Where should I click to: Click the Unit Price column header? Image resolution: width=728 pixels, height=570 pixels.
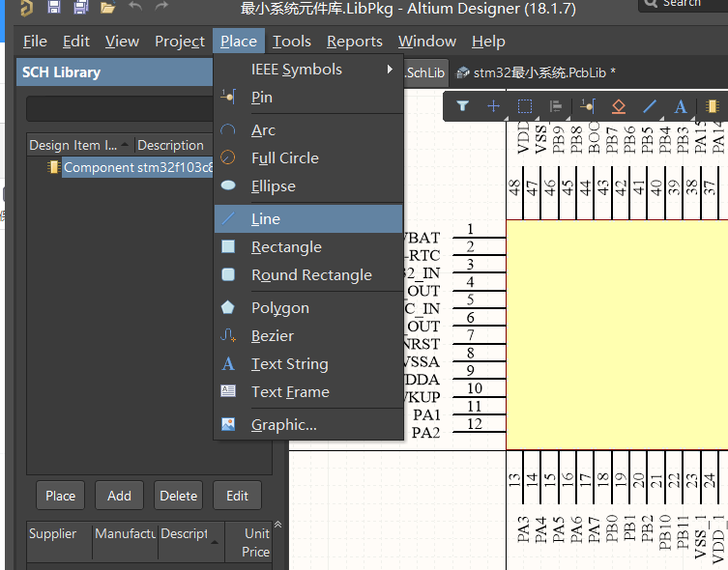tap(248, 542)
